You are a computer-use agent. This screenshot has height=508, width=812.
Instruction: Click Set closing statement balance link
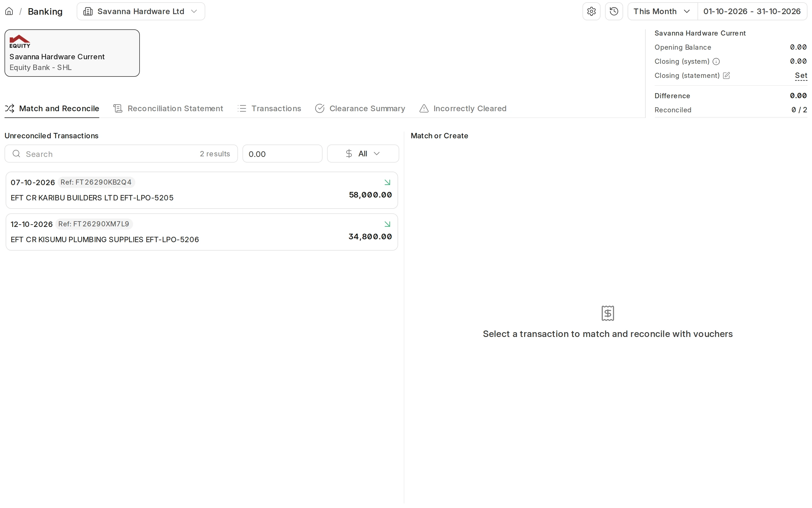801,76
